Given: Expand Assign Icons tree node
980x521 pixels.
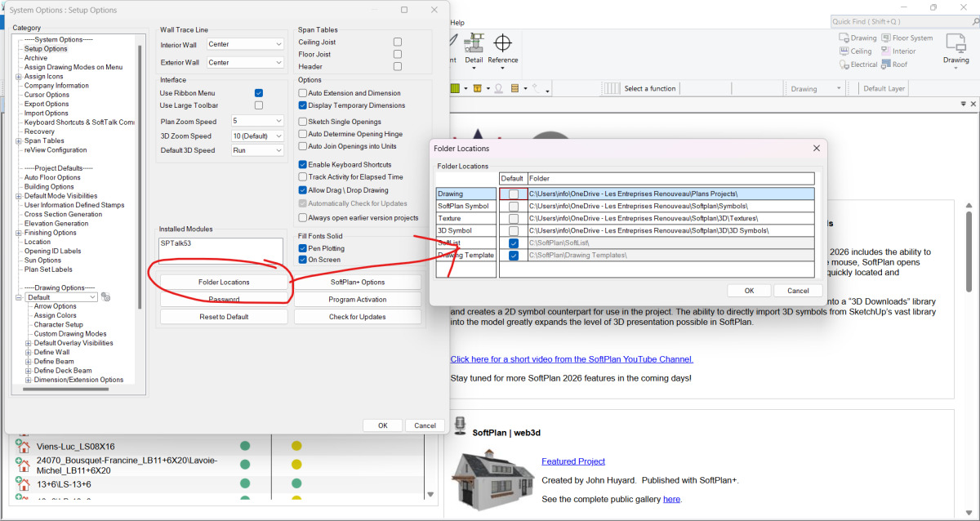Looking at the screenshot, I should click(x=19, y=77).
